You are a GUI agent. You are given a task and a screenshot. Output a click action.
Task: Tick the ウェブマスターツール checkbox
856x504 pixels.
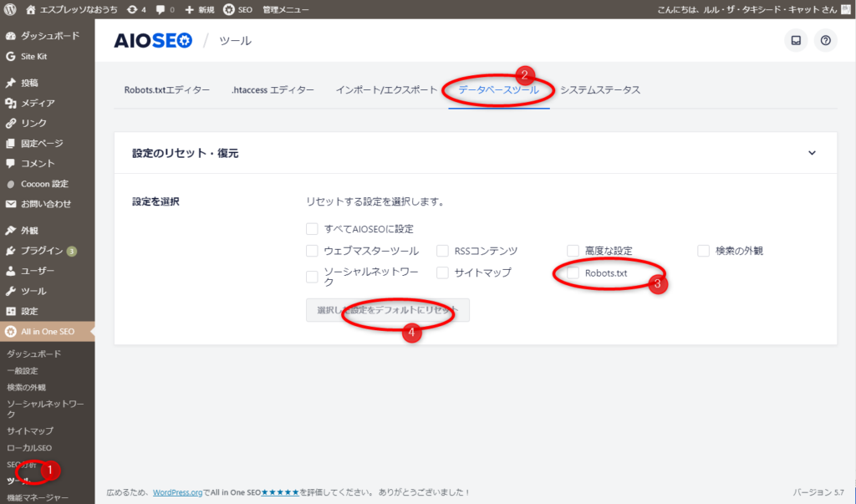[x=312, y=251]
